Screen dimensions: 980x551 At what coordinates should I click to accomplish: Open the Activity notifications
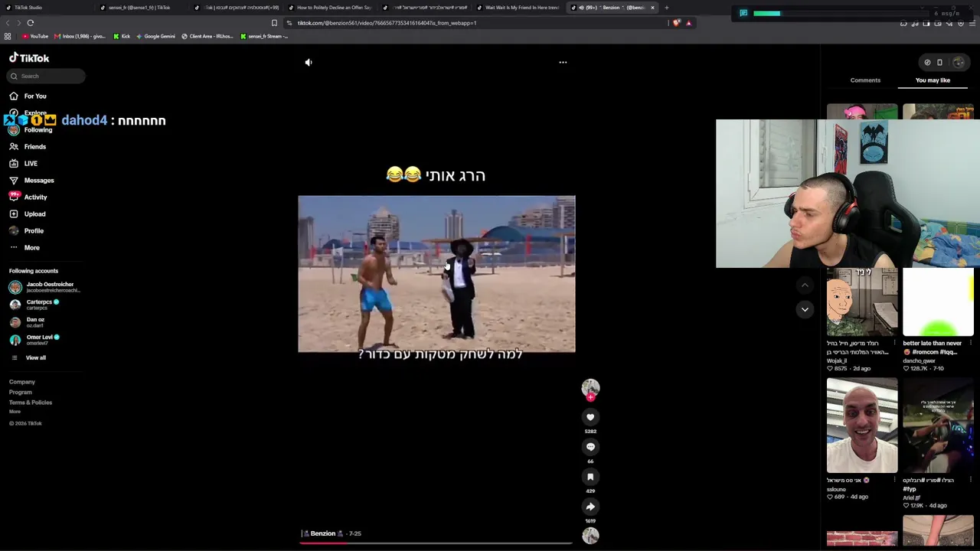click(35, 197)
